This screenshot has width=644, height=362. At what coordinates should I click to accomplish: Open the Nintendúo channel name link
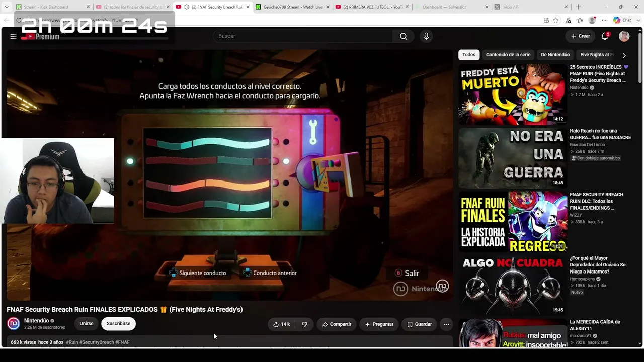point(37,321)
